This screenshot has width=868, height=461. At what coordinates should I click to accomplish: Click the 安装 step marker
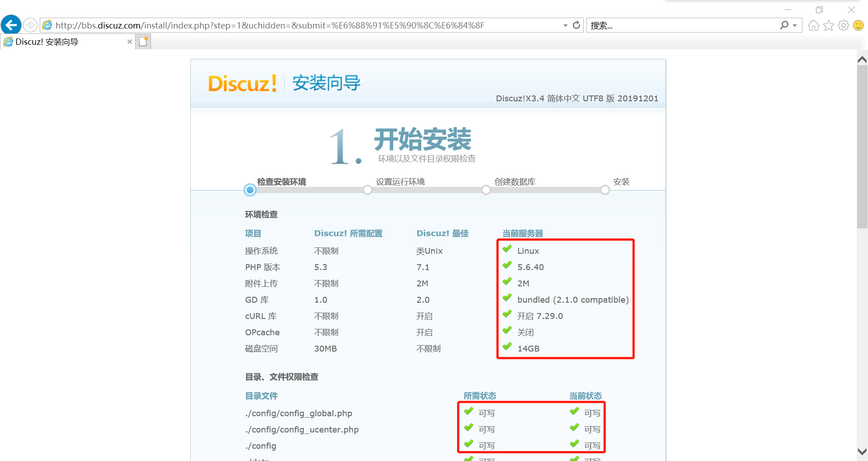coord(605,190)
